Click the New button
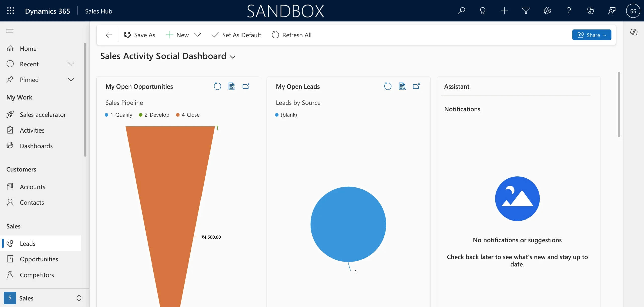The width and height of the screenshot is (644, 307). click(x=178, y=35)
